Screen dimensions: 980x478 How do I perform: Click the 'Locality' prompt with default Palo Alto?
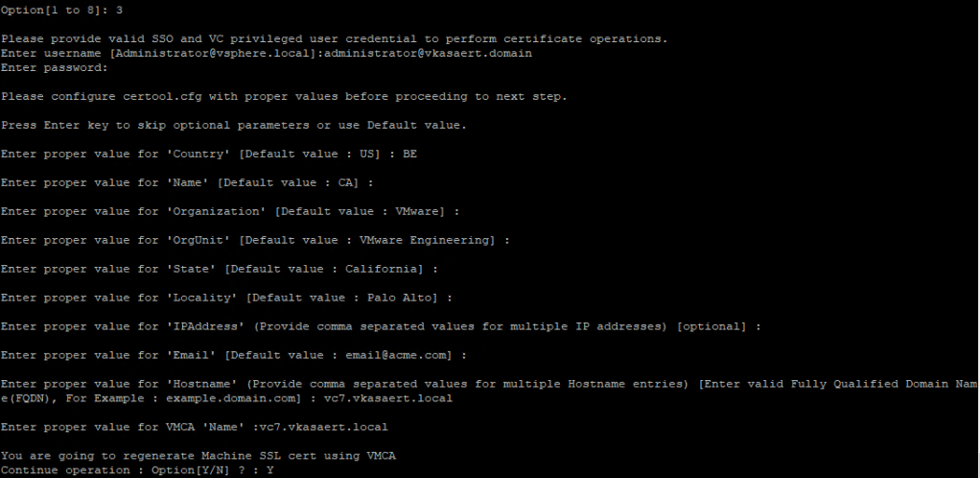click(x=226, y=299)
